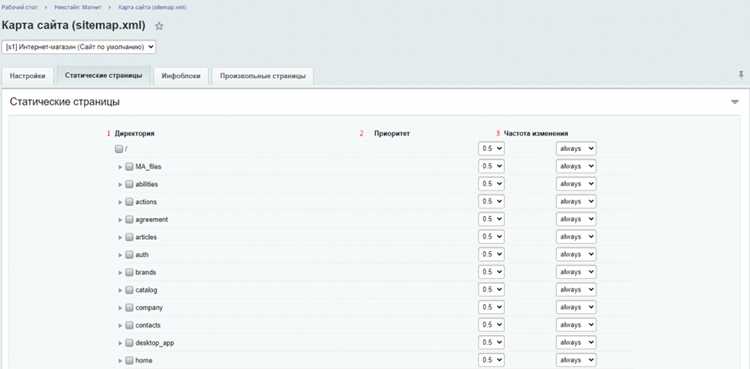
Task: Expand the company tree node
Action: click(x=120, y=308)
